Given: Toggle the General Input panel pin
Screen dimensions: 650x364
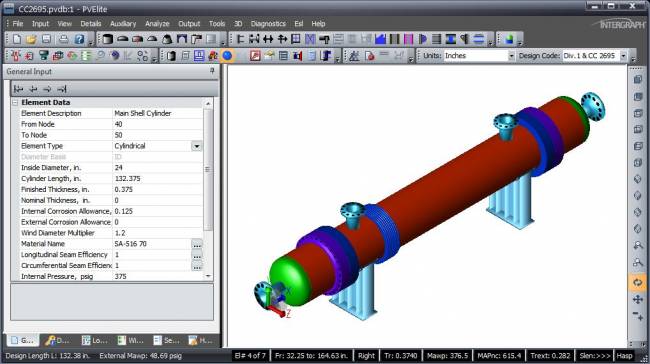Looking at the screenshot, I should [212, 71].
